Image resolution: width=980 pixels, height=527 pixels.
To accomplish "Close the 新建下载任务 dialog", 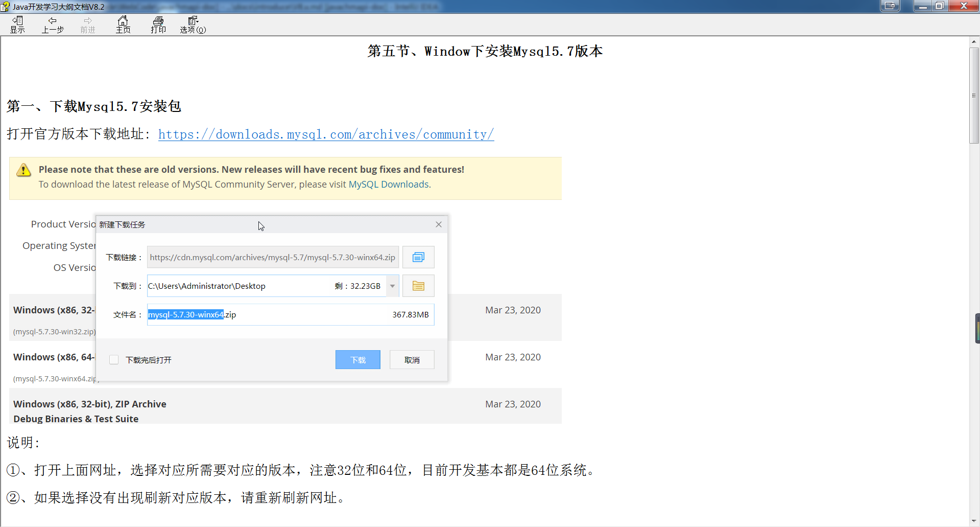I will pyautogui.click(x=439, y=224).
